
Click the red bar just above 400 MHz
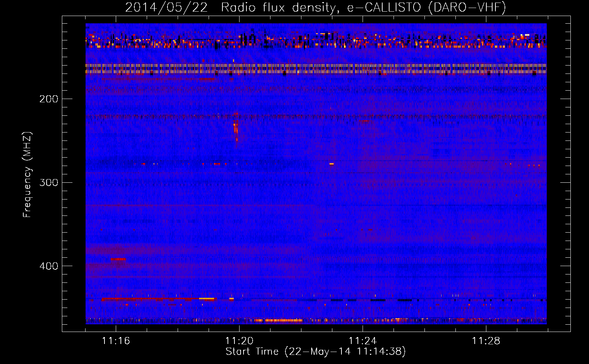pyautogui.click(x=118, y=259)
